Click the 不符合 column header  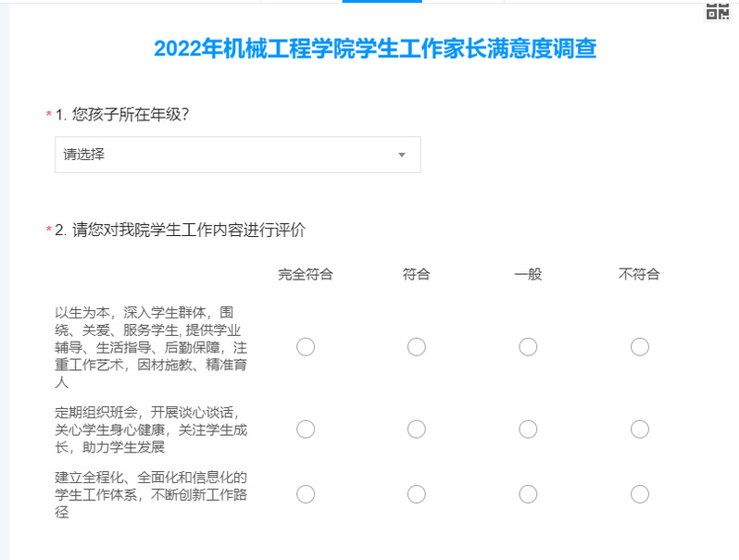tap(639, 274)
